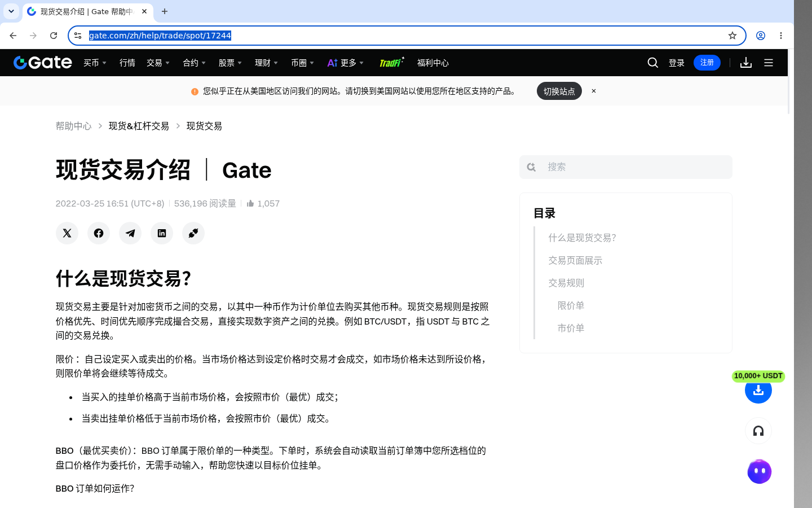Open the hamburger menu icon
Image resolution: width=812 pixels, height=508 pixels.
769,63
